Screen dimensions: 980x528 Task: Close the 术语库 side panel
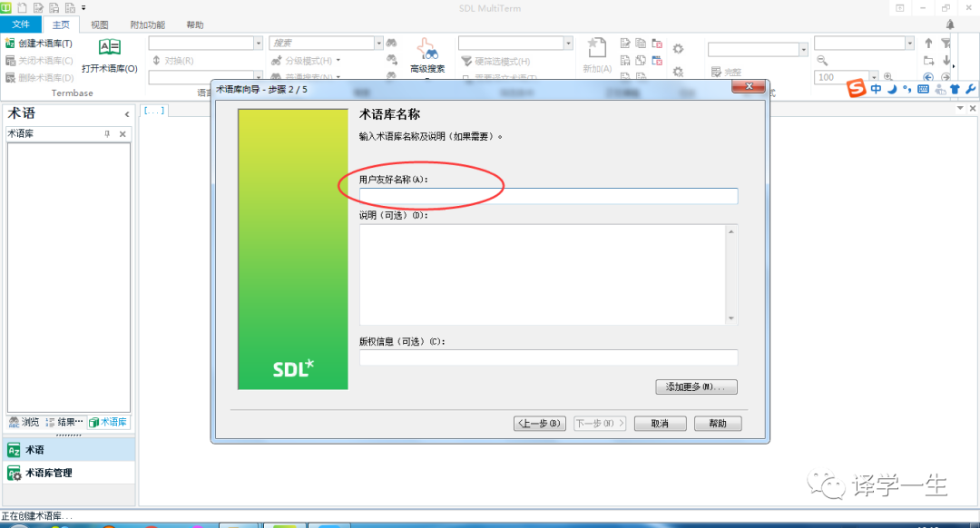click(122, 133)
